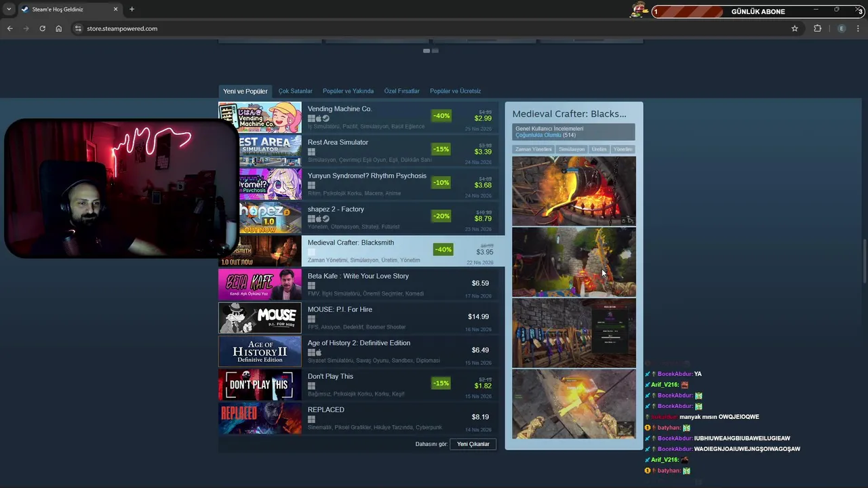Image resolution: width=868 pixels, height=488 pixels.
Task: Click the Windows platform icon under Vending Machine Co.
Action: pos(311,119)
